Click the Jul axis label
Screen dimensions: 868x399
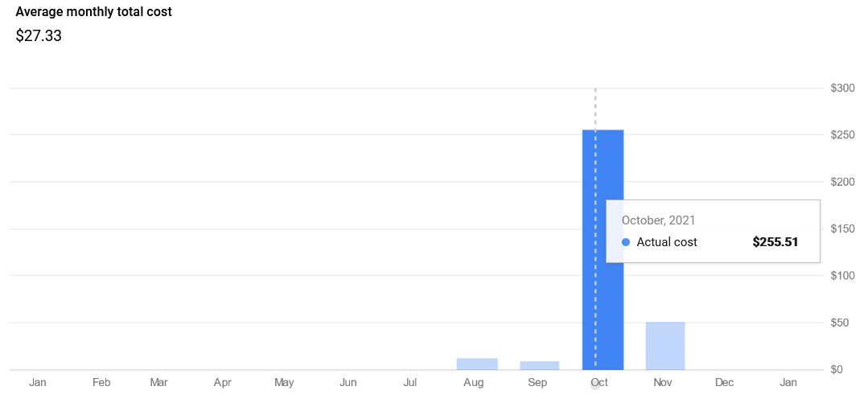pyautogui.click(x=410, y=382)
